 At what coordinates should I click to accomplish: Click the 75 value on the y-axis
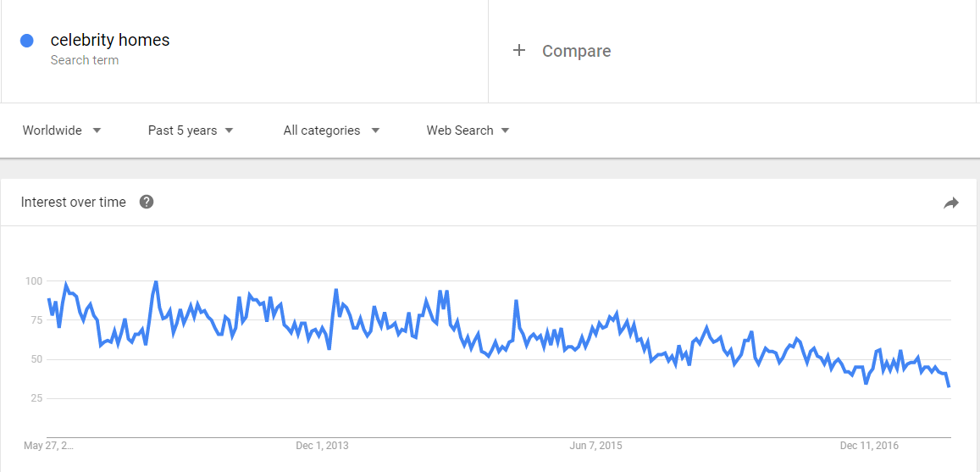click(x=35, y=319)
